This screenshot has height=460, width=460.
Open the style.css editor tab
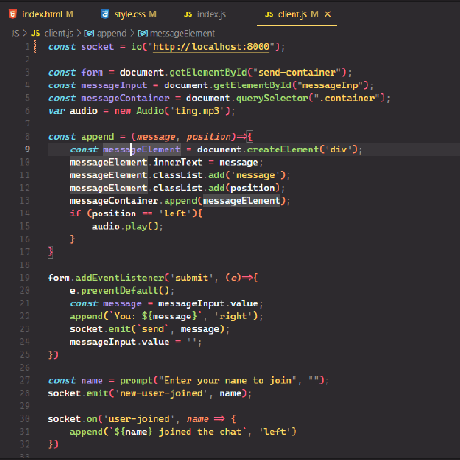tap(129, 14)
